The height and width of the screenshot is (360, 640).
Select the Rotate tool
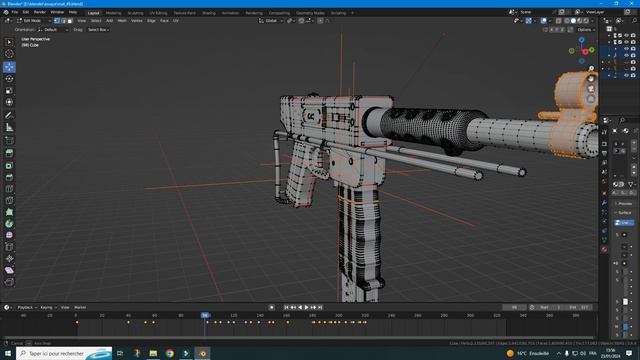tap(9, 79)
